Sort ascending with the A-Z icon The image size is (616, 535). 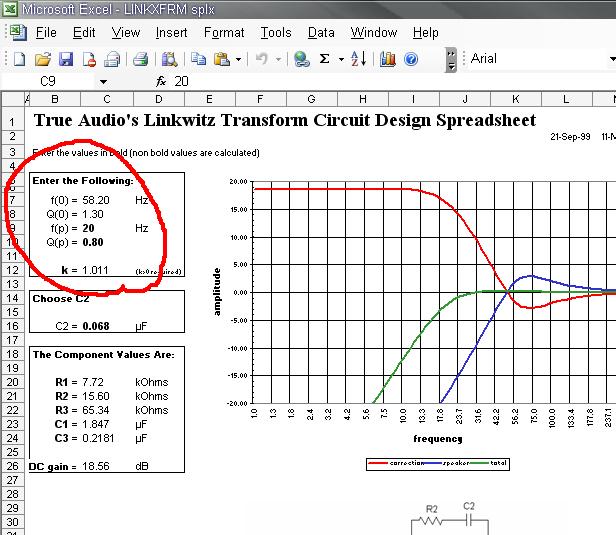[358, 59]
